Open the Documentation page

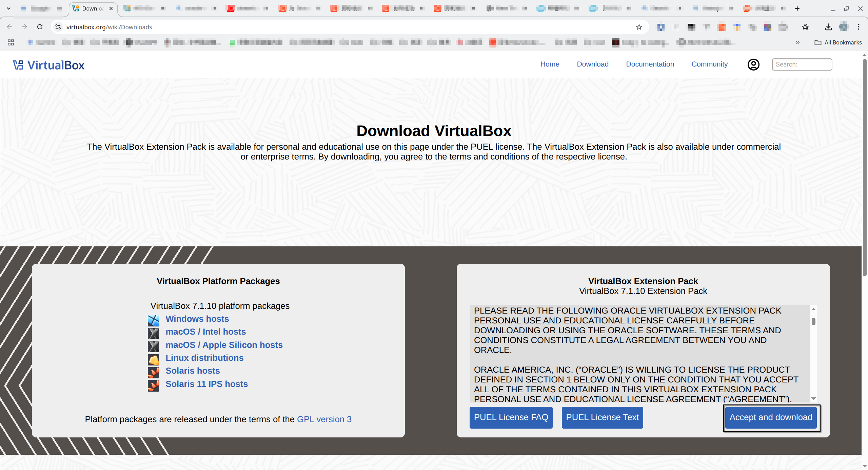(650, 64)
